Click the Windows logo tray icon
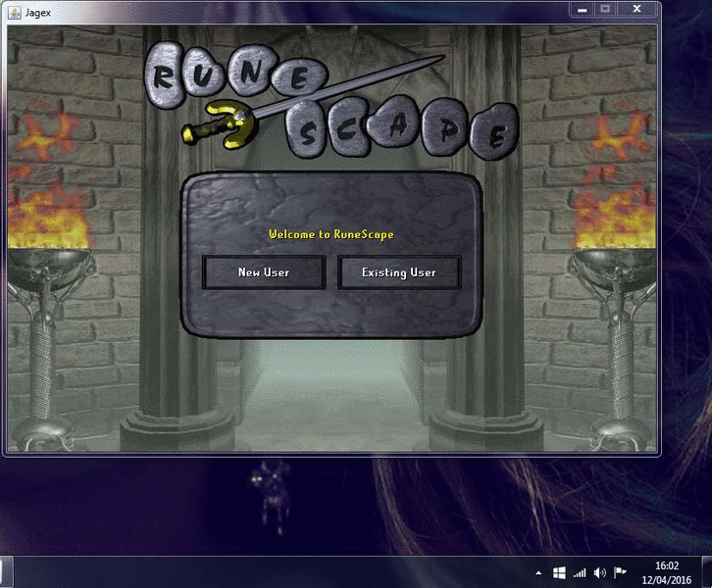This screenshot has width=712, height=588. (559, 573)
